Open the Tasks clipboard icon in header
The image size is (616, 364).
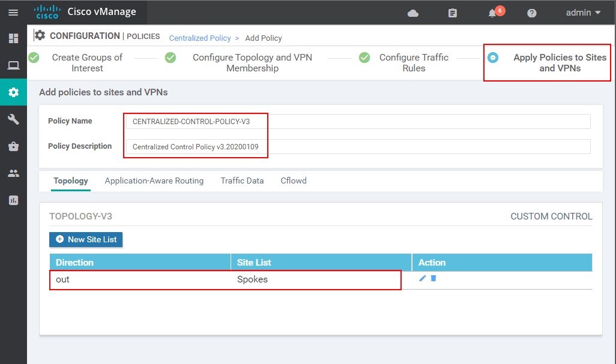point(452,13)
